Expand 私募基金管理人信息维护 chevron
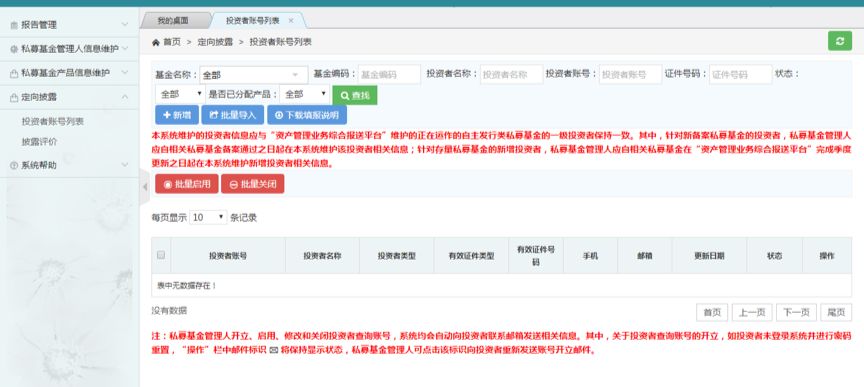This screenshot has width=864, height=387. (x=125, y=49)
